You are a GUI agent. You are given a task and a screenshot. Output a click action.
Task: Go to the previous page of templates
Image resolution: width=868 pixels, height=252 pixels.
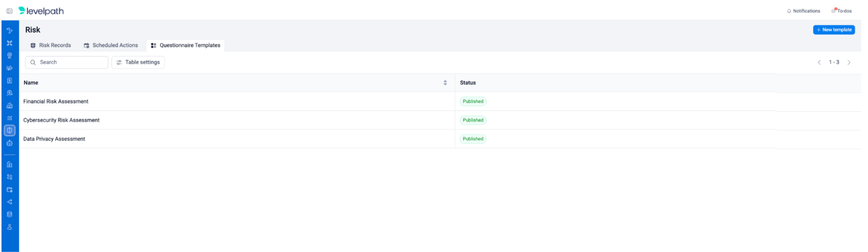pyautogui.click(x=819, y=62)
